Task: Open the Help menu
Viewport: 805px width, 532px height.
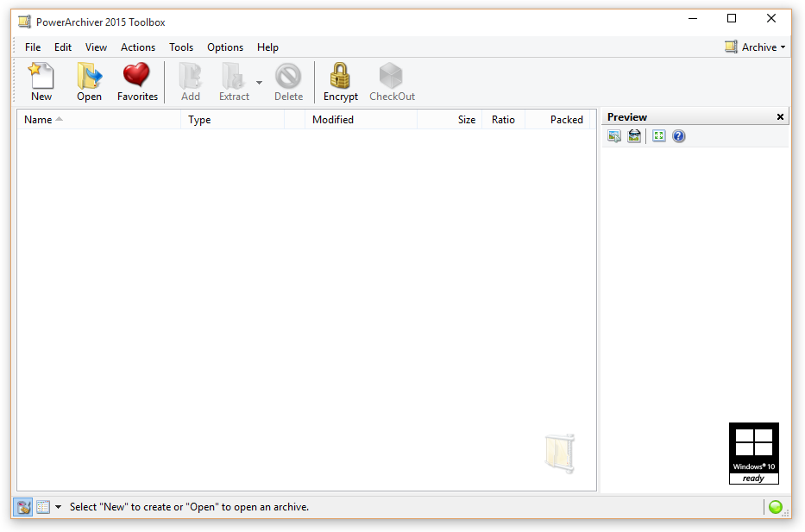Action: coord(267,47)
